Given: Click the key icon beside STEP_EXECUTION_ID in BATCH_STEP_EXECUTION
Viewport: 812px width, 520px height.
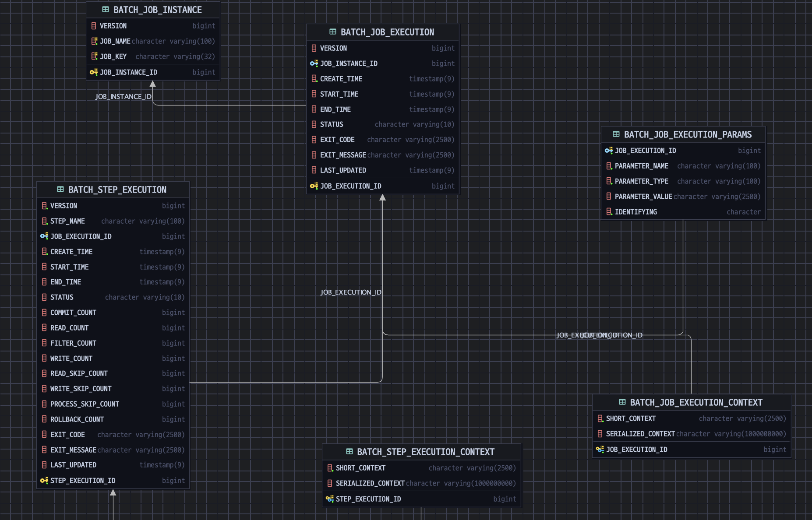Looking at the screenshot, I should tap(43, 480).
